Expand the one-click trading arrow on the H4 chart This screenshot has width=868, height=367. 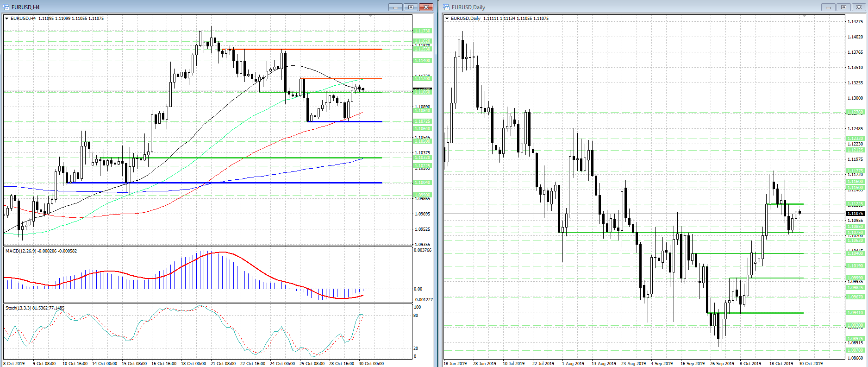coord(6,19)
